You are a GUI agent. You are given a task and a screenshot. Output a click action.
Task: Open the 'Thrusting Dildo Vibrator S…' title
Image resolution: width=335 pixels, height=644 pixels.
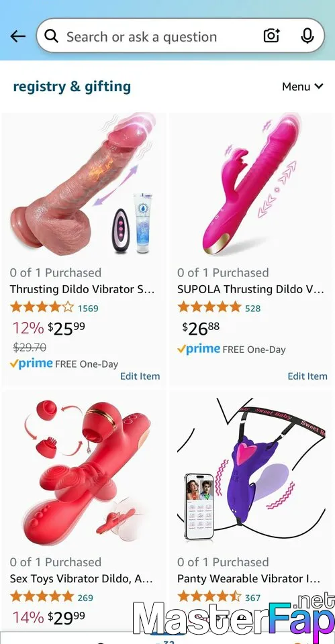click(82, 289)
